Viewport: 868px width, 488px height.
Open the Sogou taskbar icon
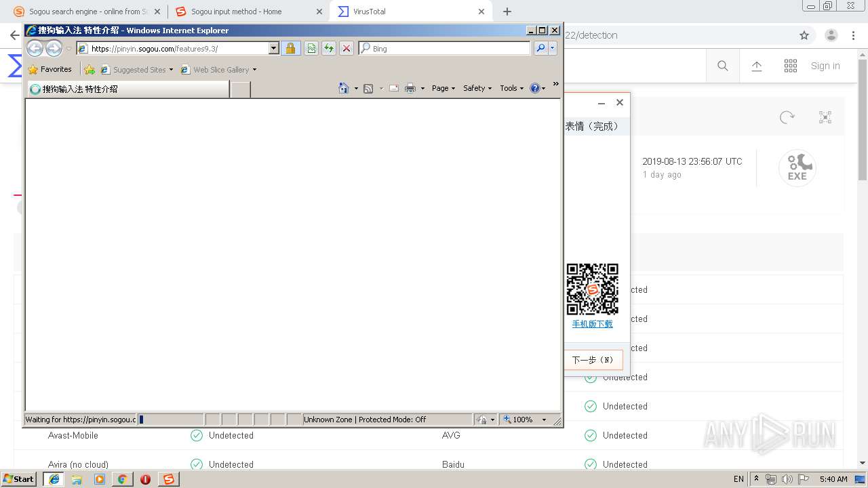[169, 479]
